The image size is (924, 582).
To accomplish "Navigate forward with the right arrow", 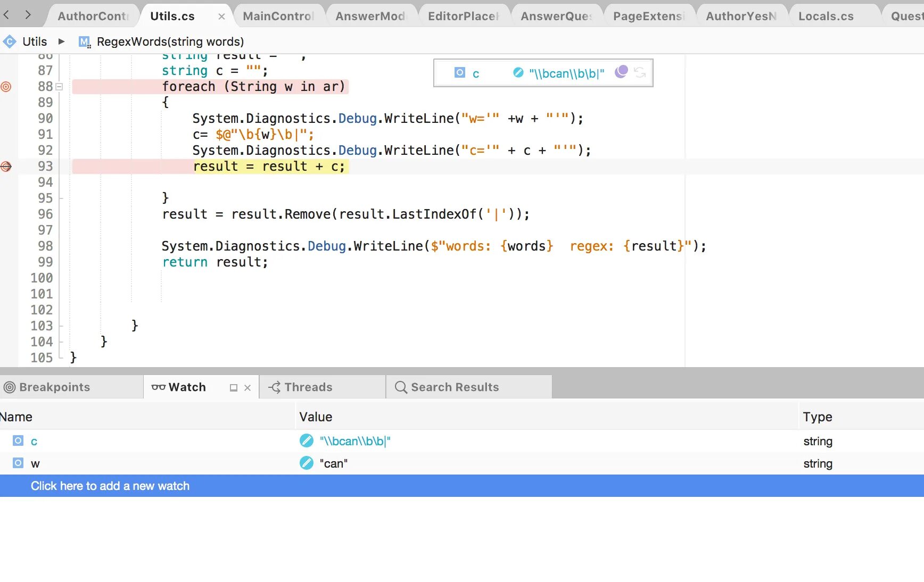I will click(28, 15).
